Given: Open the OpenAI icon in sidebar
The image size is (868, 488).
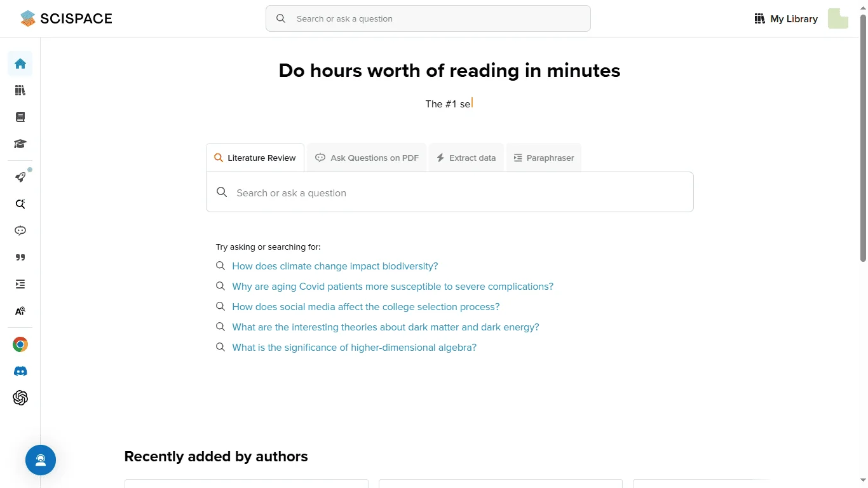Looking at the screenshot, I should point(20,398).
